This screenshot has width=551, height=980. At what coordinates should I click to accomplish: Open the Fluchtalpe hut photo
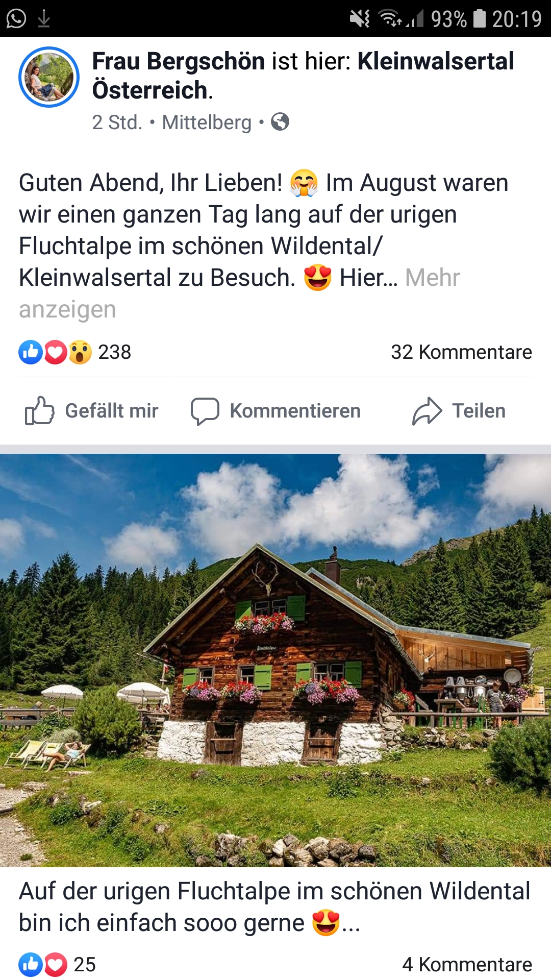275,660
